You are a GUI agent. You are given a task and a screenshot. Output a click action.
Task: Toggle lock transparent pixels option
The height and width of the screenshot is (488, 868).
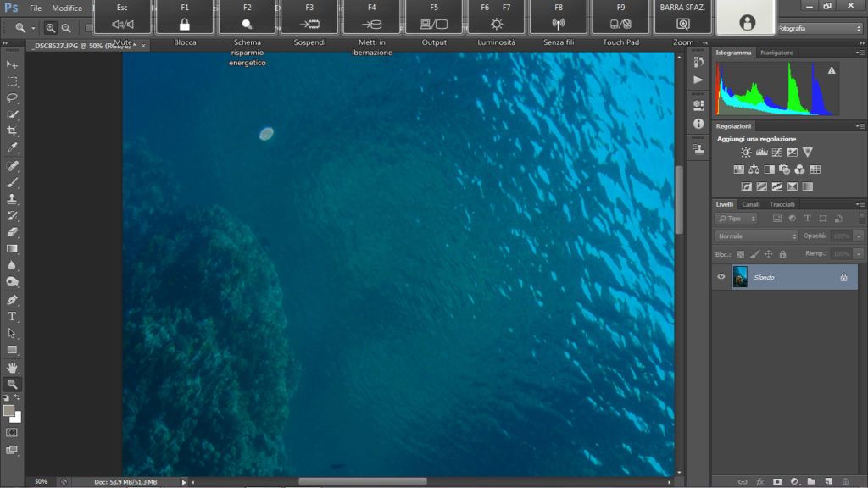point(740,254)
